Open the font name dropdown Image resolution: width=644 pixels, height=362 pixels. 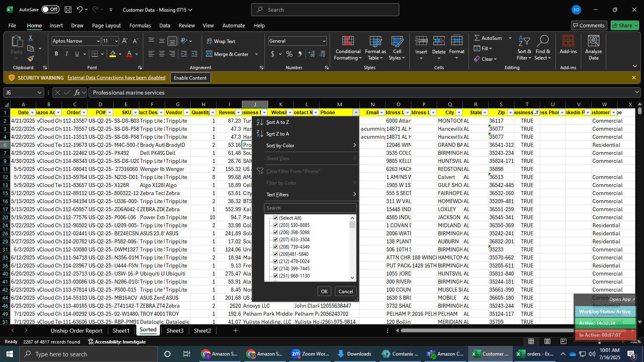tap(98, 41)
